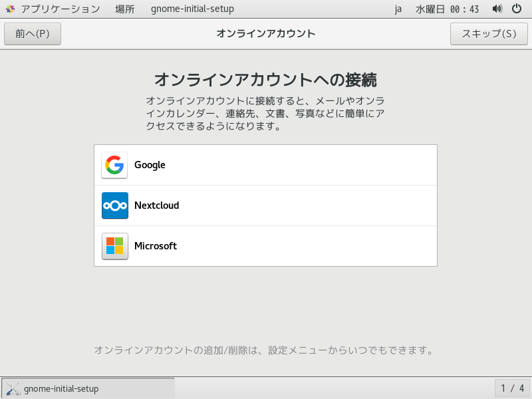Screen dimensions: 532x399
Task: Select the Microsoft account label
Action: click(x=156, y=246)
